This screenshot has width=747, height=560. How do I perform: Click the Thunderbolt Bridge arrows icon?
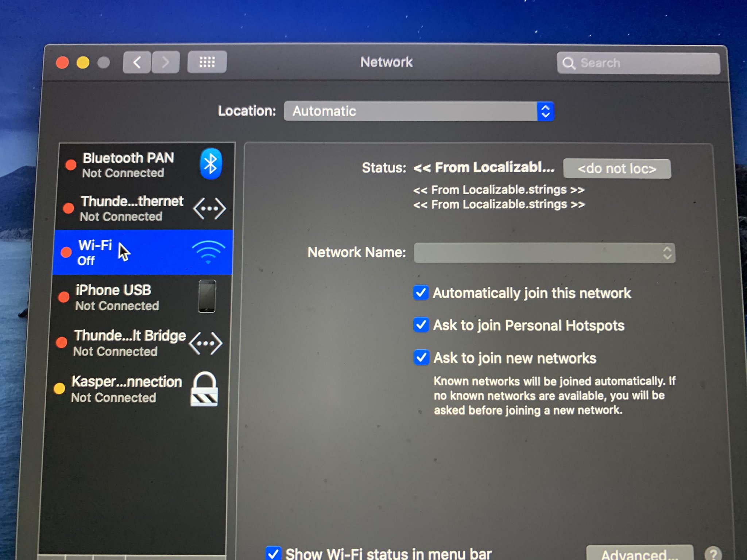coord(206,343)
